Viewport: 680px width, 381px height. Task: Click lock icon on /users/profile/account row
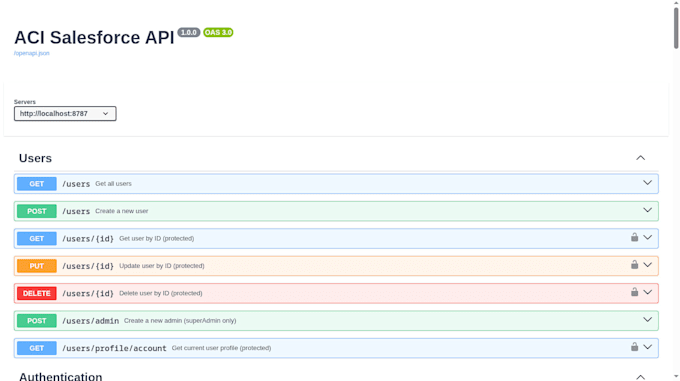(634, 347)
